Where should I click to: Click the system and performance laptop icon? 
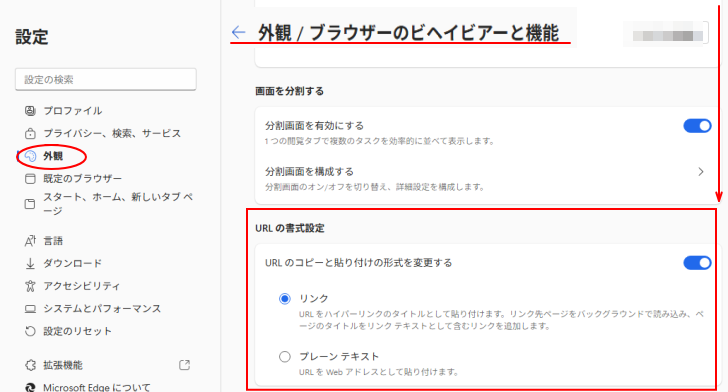(30, 309)
